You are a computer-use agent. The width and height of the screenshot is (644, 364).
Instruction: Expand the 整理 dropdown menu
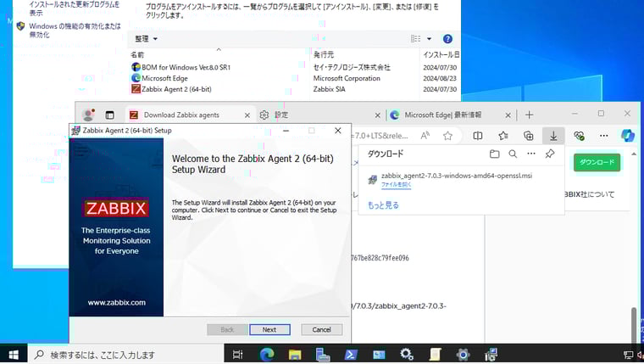(x=146, y=39)
